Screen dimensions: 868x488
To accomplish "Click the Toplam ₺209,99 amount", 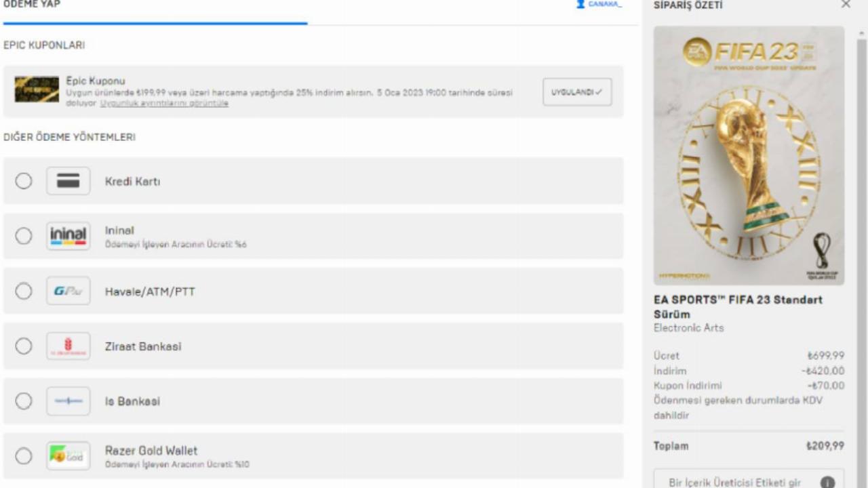I will click(x=825, y=446).
